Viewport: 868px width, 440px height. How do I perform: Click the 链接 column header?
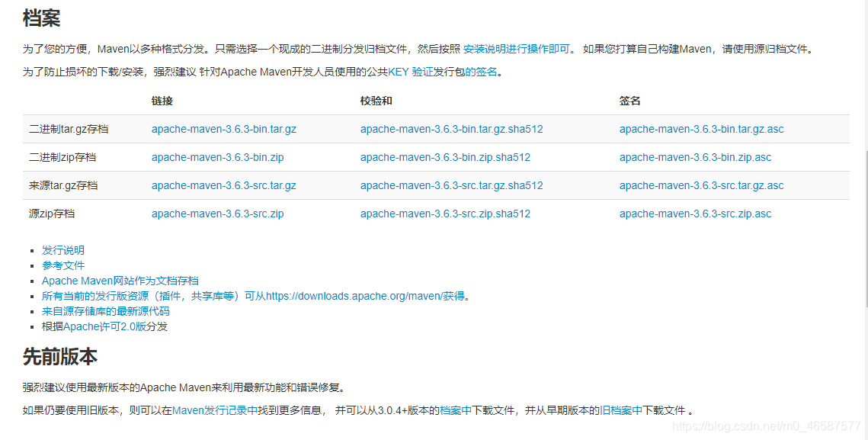pos(162,101)
